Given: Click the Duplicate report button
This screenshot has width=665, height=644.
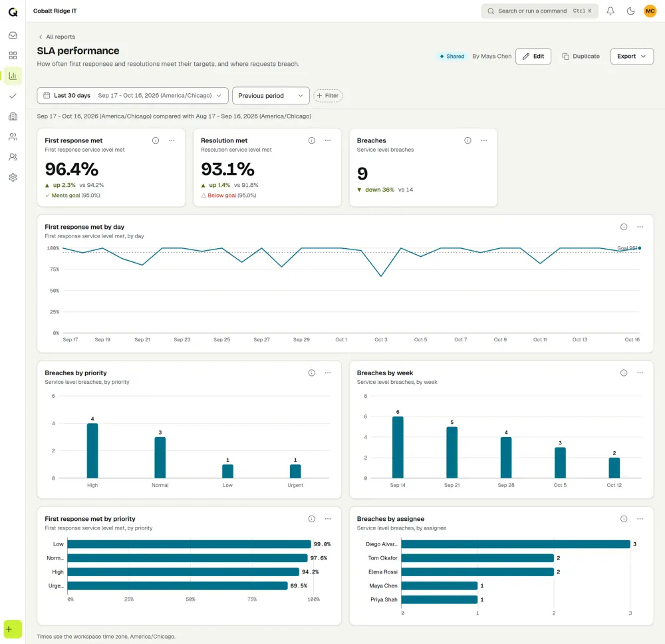Looking at the screenshot, I should (581, 56).
